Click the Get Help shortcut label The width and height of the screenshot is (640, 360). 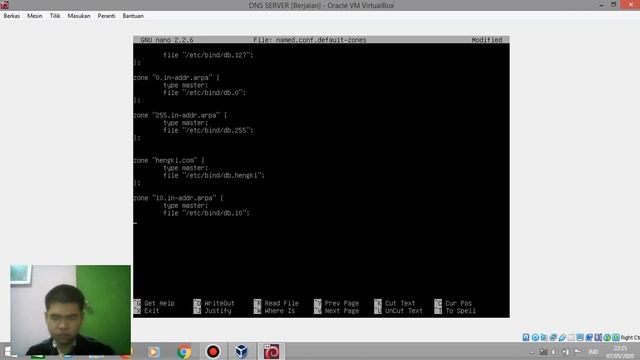[x=159, y=303]
